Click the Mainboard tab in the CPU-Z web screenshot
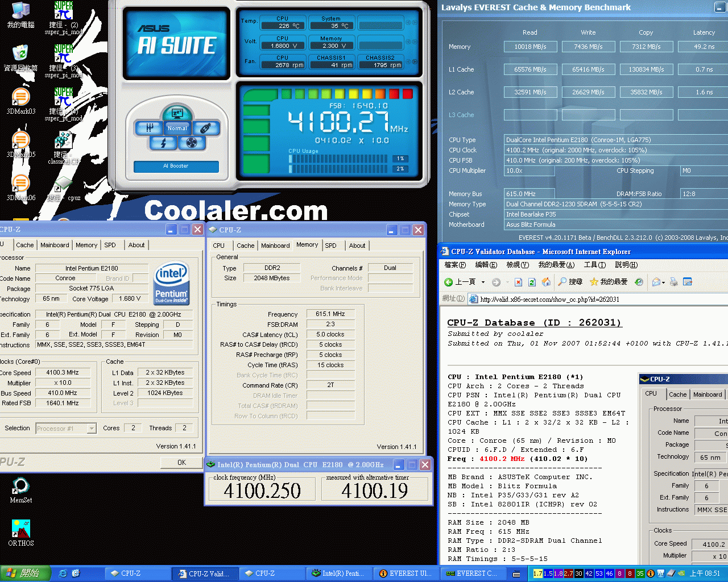The image size is (728, 582). click(708, 394)
